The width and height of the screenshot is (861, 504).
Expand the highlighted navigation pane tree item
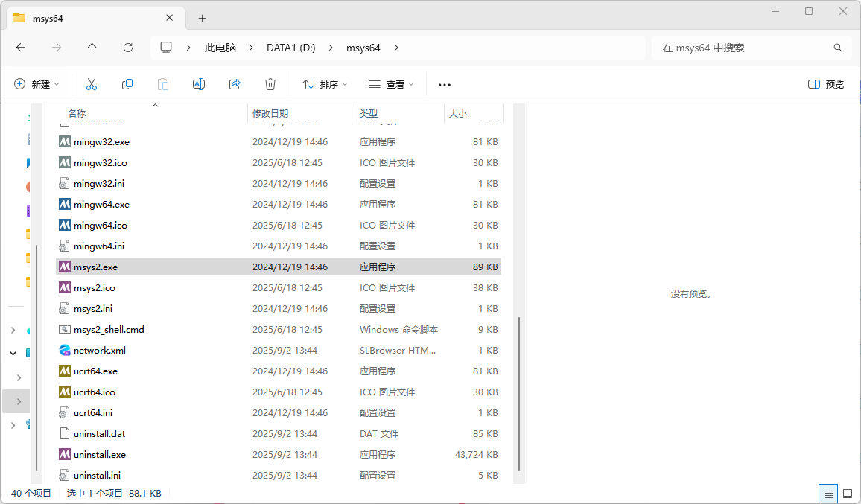pos(19,401)
